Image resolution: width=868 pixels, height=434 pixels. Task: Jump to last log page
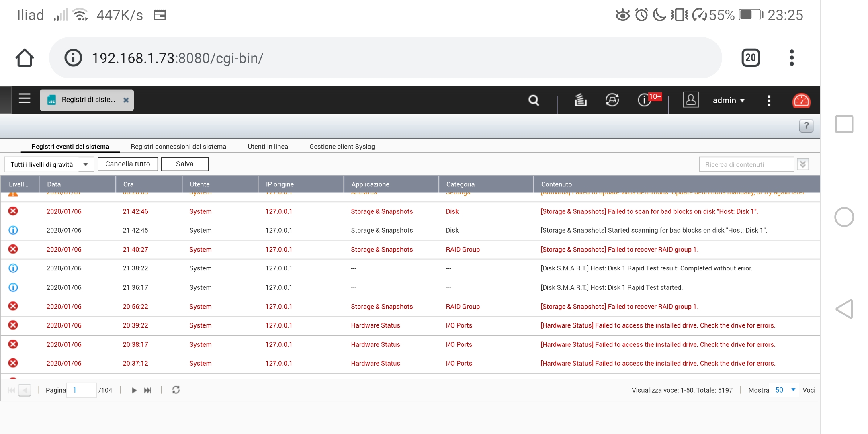(x=148, y=390)
